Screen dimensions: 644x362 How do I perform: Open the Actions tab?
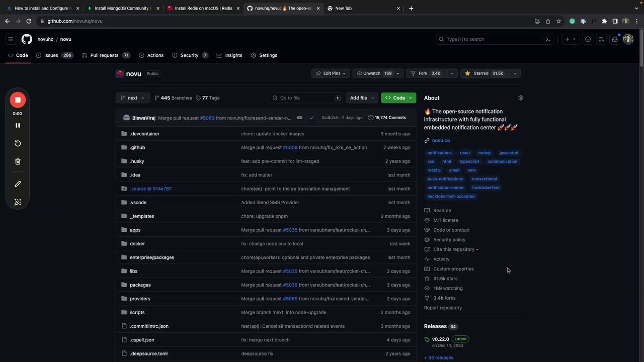pyautogui.click(x=151, y=55)
